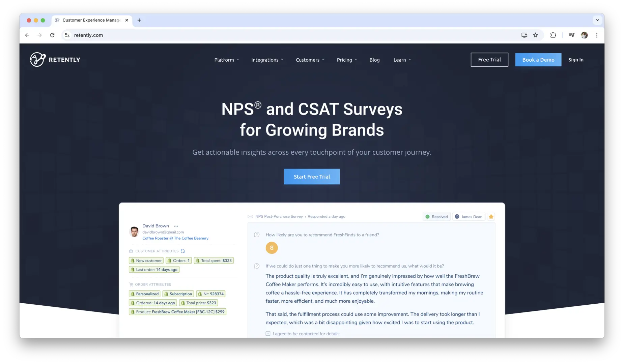624x364 pixels.
Task: Reload the page with refresh icon
Action: (52, 35)
